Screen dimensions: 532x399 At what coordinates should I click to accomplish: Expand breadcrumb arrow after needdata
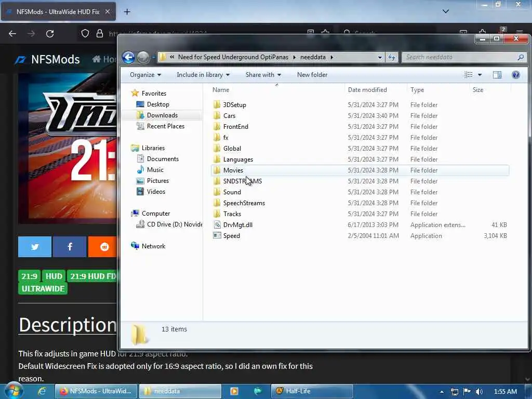[332, 57]
